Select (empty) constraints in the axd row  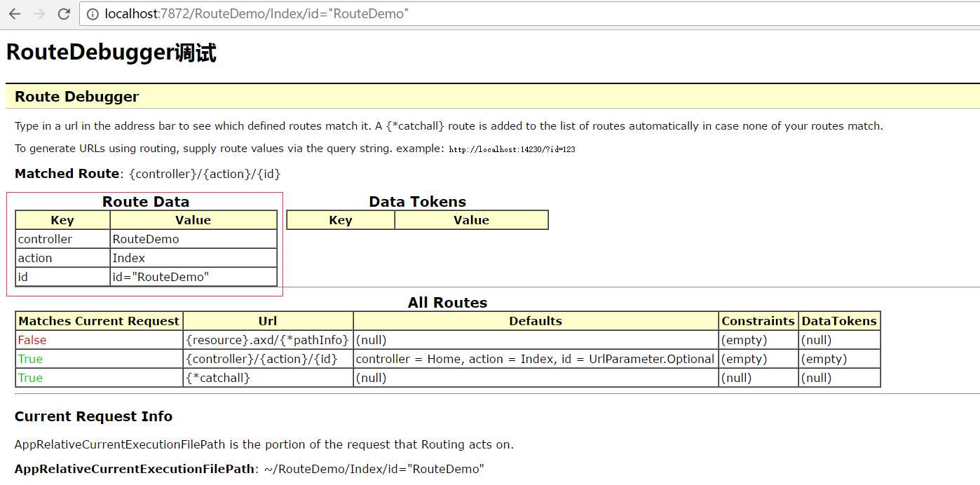[x=758, y=340]
